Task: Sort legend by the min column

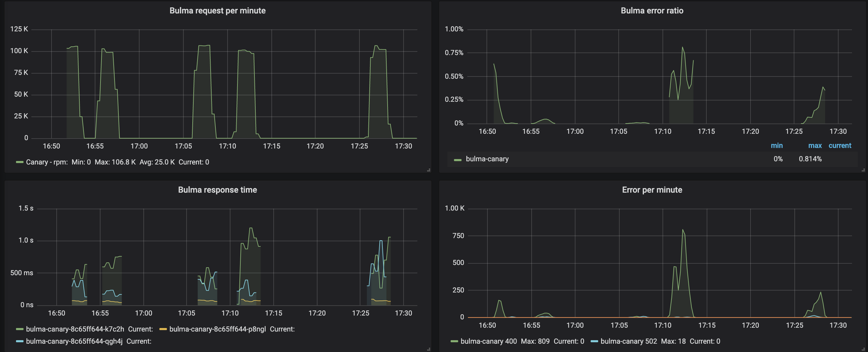Action: [777, 146]
